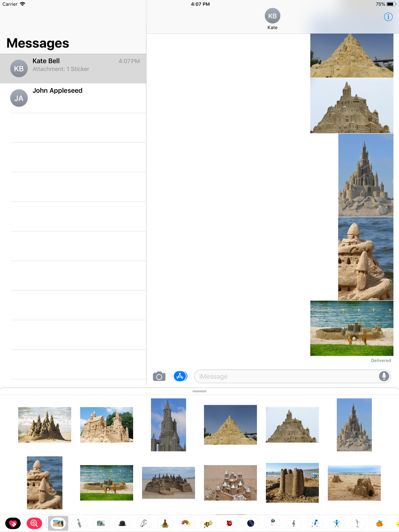Screen dimensions: 399x532
Task: Select the lakeside grass sandcastle sticker
Action: 107,483
